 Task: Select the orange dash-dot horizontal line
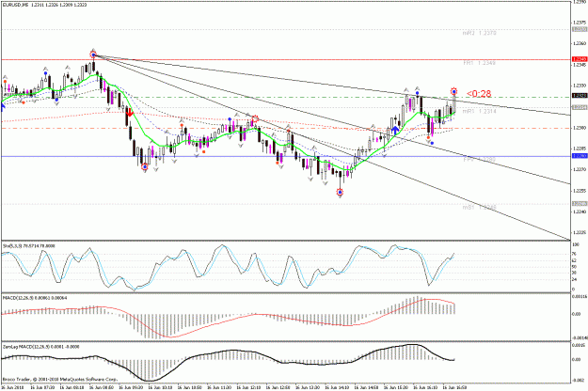click(x=285, y=128)
